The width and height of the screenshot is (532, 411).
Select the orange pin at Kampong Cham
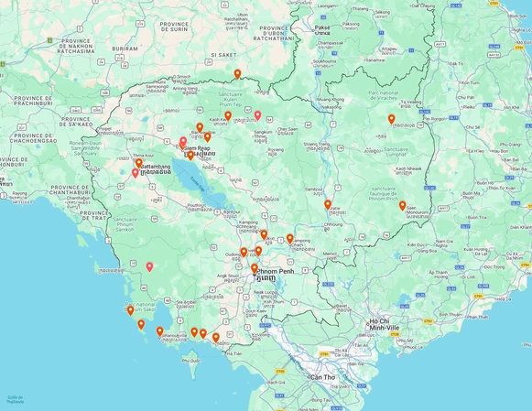(x=289, y=239)
